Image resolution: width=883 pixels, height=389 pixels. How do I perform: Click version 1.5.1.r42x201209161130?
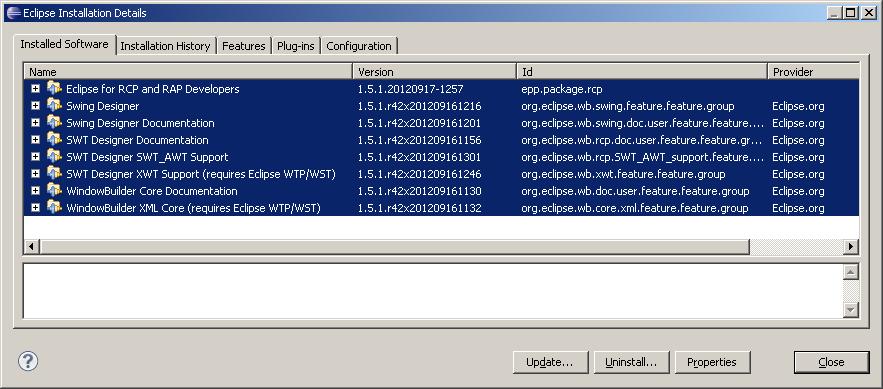click(420, 191)
